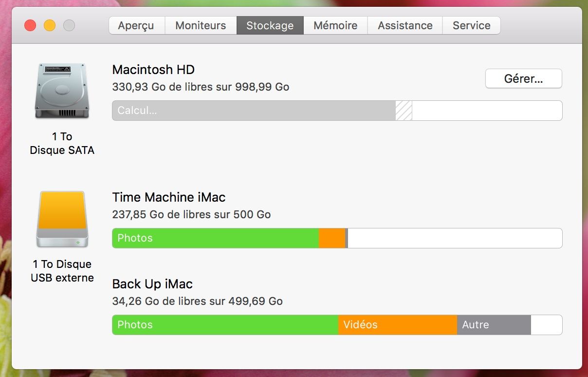Viewport: 588px width, 377px height.
Task: Click orange Vidéos segment of Back Up iMac
Action: point(398,325)
